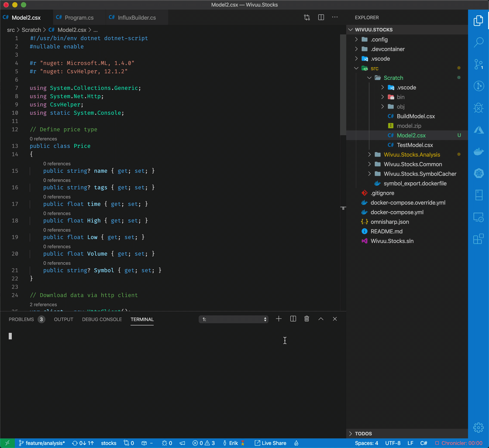Viewport: 489px width, 448px height.
Task: Kill terminal with trash icon
Action: pos(307,319)
